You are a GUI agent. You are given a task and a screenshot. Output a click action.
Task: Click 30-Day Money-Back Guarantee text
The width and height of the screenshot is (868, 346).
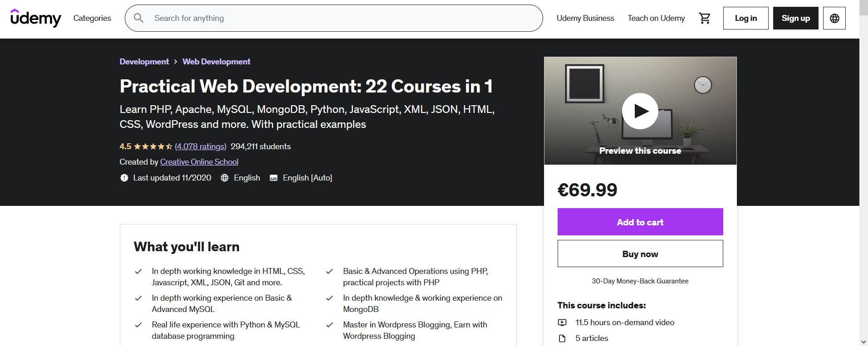pos(640,281)
